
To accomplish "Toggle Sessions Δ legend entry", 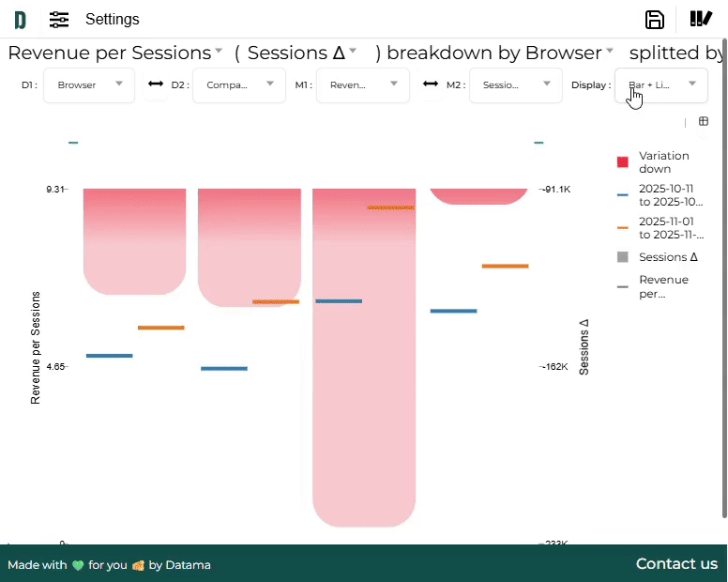I will pyautogui.click(x=667, y=257).
